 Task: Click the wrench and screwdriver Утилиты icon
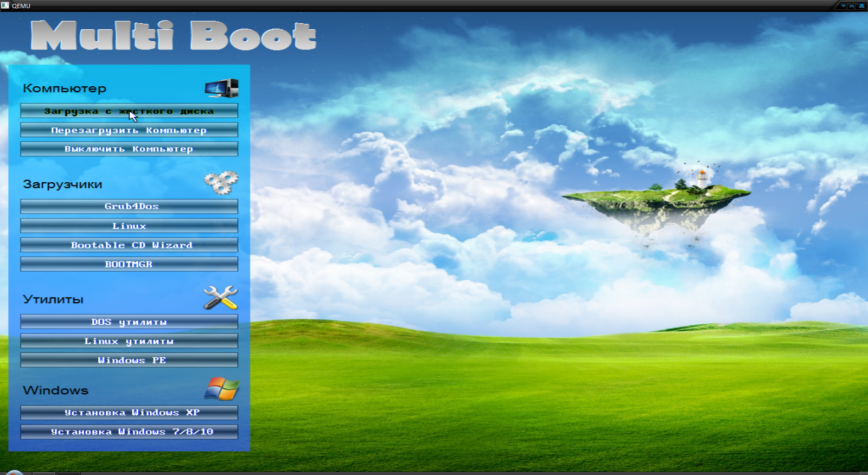click(220, 298)
